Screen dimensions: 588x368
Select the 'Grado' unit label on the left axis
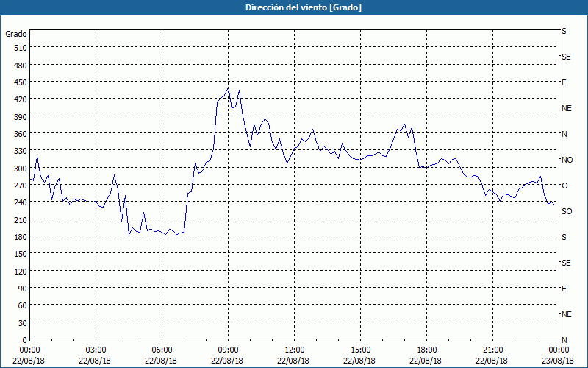tap(16, 34)
